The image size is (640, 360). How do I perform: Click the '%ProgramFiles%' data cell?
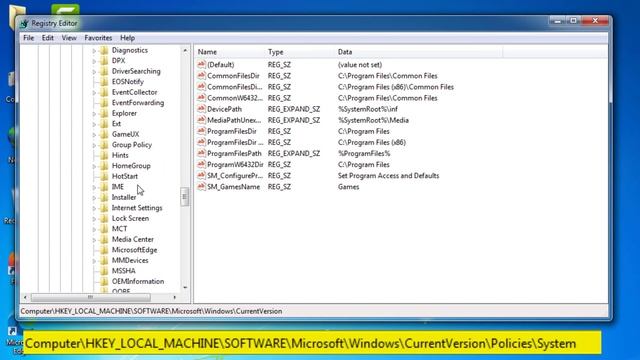pyautogui.click(x=364, y=153)
